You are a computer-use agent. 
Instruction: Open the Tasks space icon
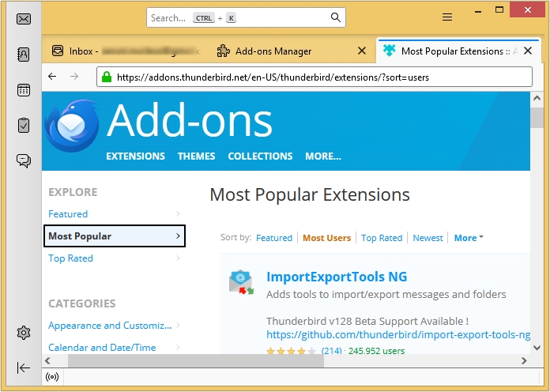(x=24, y=126)
